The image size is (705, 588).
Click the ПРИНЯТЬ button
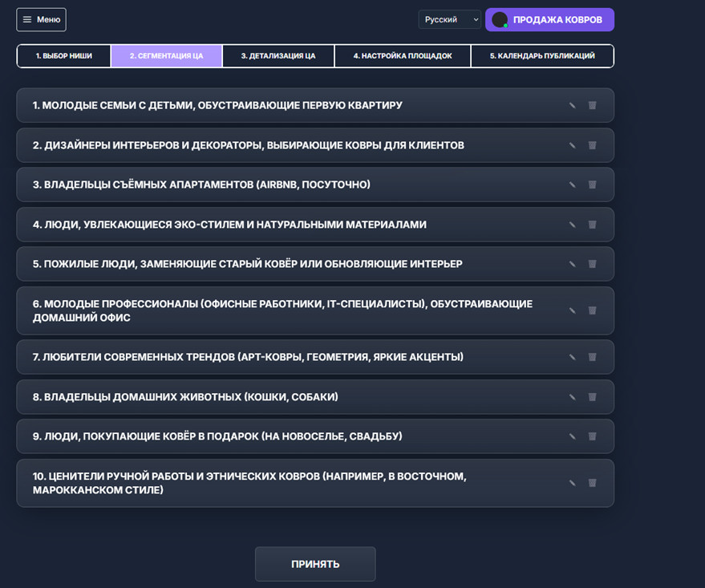point(315,564)
